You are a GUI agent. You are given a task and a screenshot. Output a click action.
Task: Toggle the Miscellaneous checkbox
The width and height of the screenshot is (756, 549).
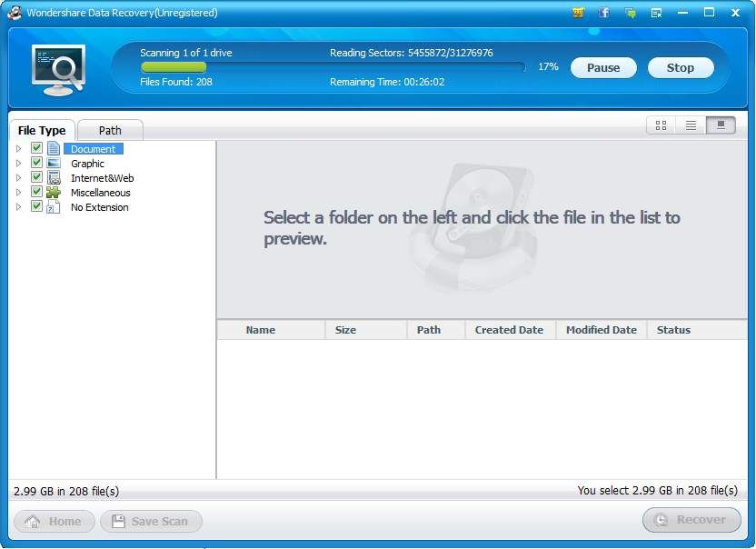click(x=37, y=192)
